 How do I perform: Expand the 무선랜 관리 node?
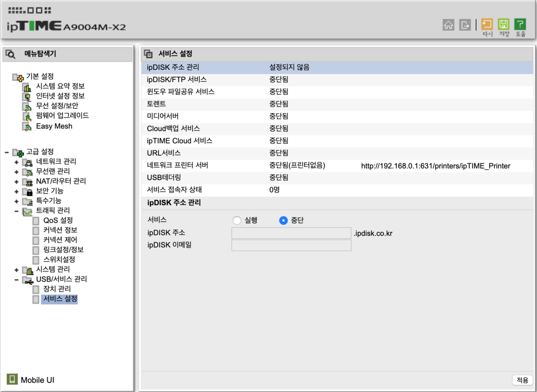tap(17, 171)
